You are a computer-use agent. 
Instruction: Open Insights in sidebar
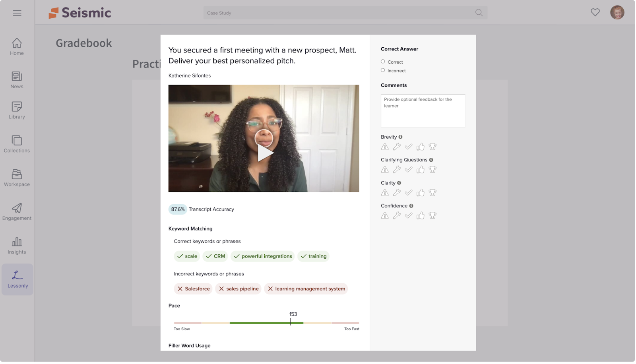pyautogui.click(x=17, y=246)
